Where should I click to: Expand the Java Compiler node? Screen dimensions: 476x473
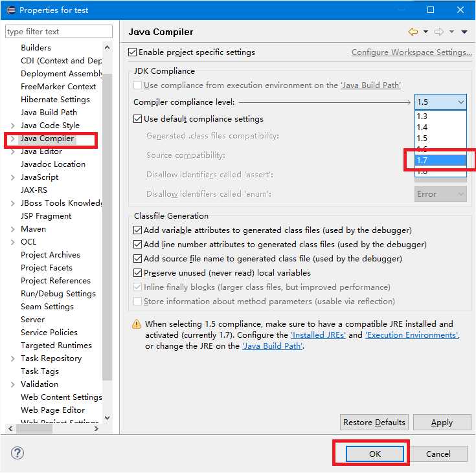(12, 138)
